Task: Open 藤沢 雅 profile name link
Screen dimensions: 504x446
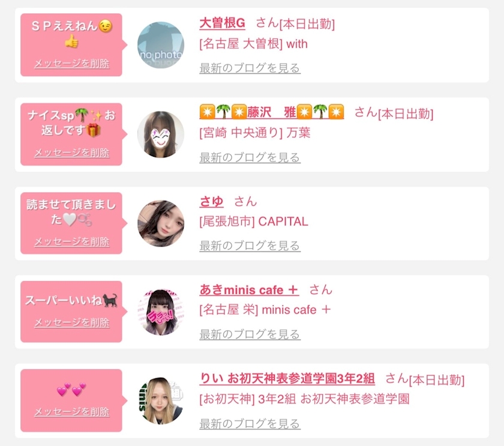Action: 272,112
